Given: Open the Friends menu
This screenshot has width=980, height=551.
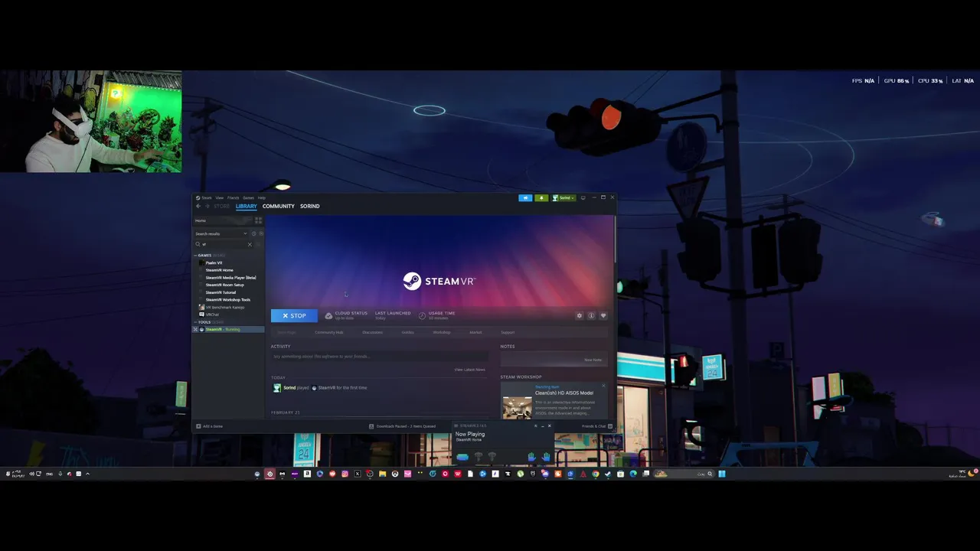Looking at the screenshot, I should tap(233, 197).
